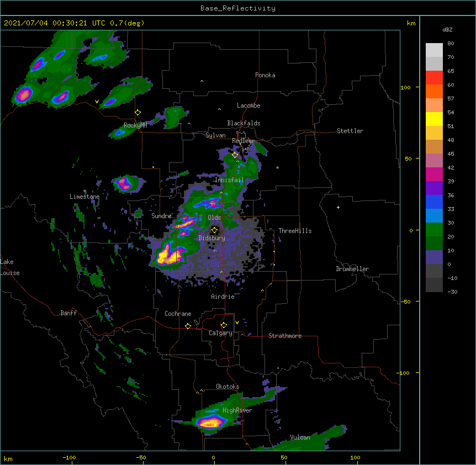Viewport: 476px width, 465px height.
Task: Click the Vulcan label
Action: [x=300, y=437]
